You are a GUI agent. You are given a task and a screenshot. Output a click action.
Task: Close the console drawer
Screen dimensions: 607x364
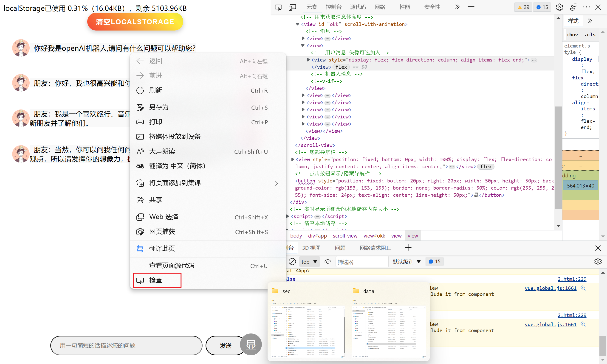point(598,248)
